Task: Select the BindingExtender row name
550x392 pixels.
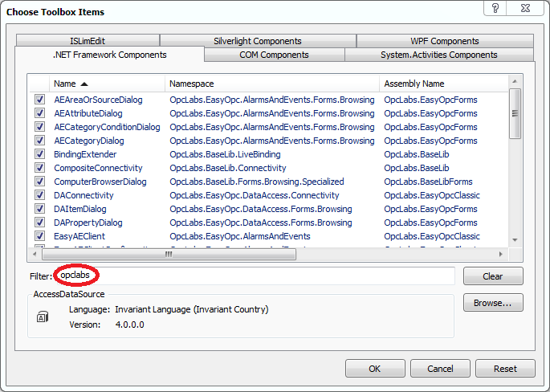Action: [85, 154]
